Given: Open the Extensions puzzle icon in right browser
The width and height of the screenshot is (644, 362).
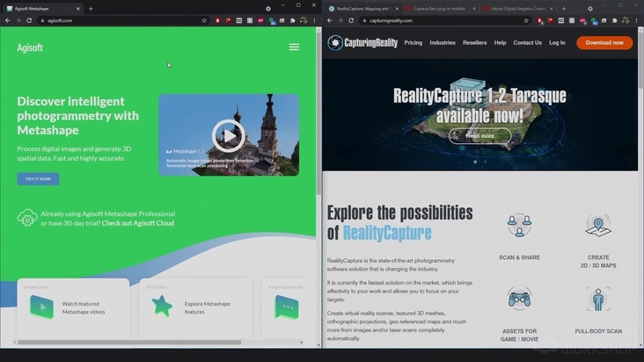Looking at the screenshot, I should coord(615,20).
